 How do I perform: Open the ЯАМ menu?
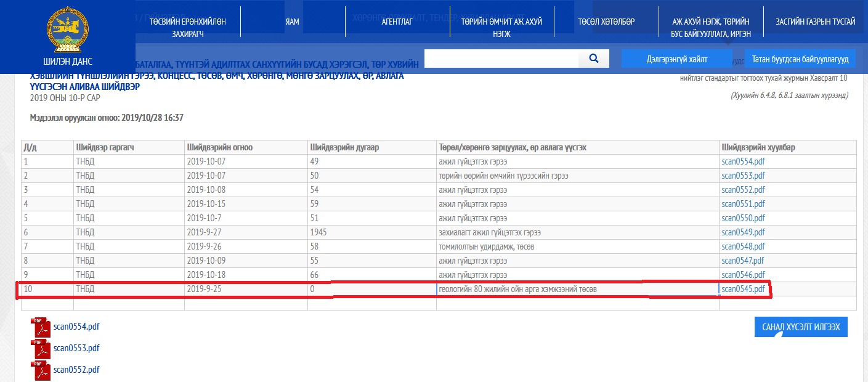coord(293,22)
